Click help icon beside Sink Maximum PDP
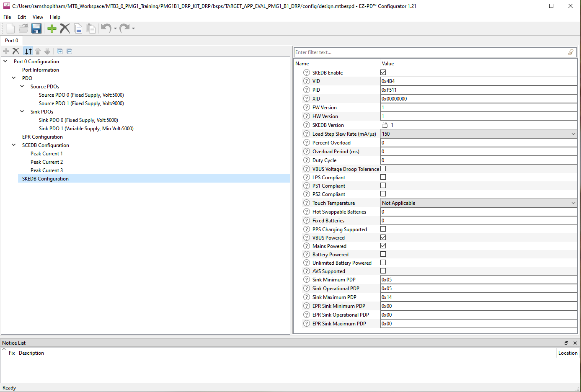 click(307, 297)
